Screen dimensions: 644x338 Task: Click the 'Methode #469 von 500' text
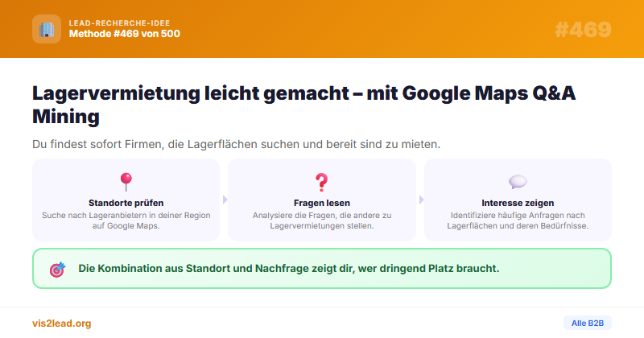pyautogui.click(x=125, y=34)
